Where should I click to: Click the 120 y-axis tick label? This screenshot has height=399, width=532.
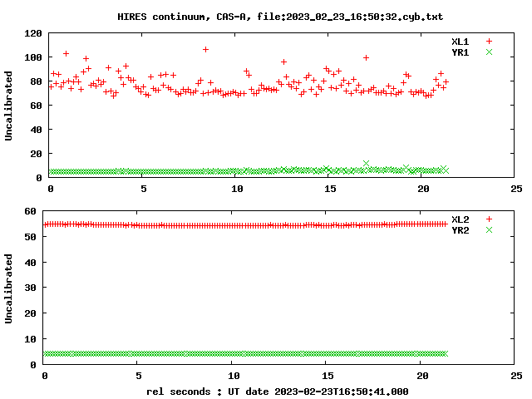(33, 33)
